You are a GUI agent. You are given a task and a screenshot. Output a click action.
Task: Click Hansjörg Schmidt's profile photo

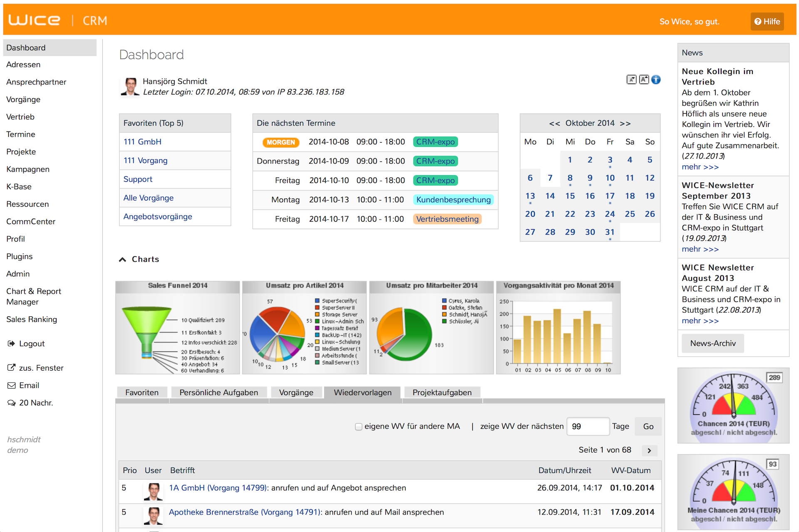(130, 87)
